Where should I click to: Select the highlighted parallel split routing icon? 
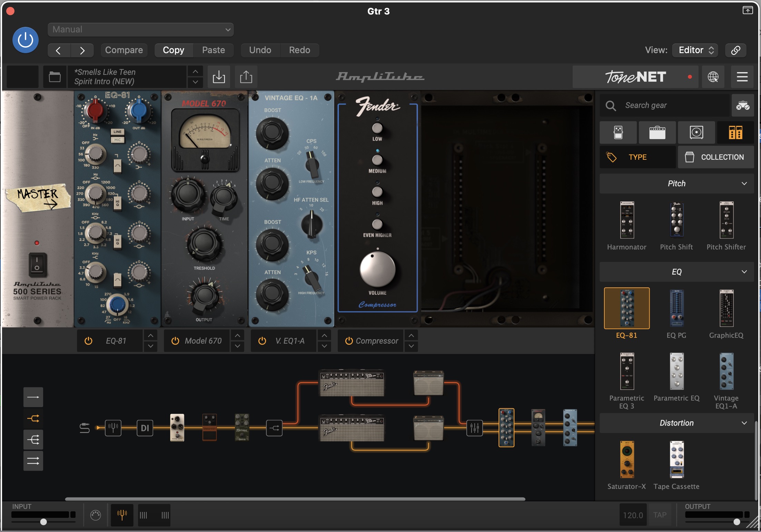(x=33, y=418)
